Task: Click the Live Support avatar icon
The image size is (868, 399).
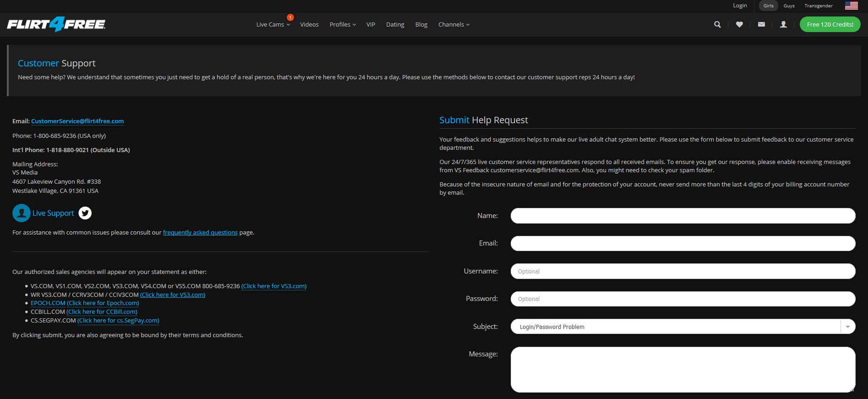Action: pyautogui.click(x=21, y=213)
